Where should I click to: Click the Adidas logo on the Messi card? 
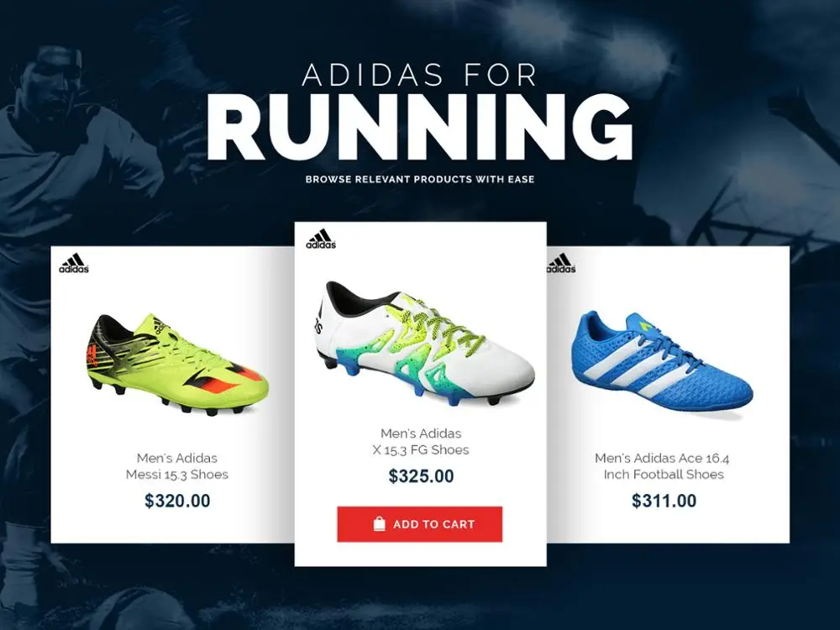tap(74, 264)
